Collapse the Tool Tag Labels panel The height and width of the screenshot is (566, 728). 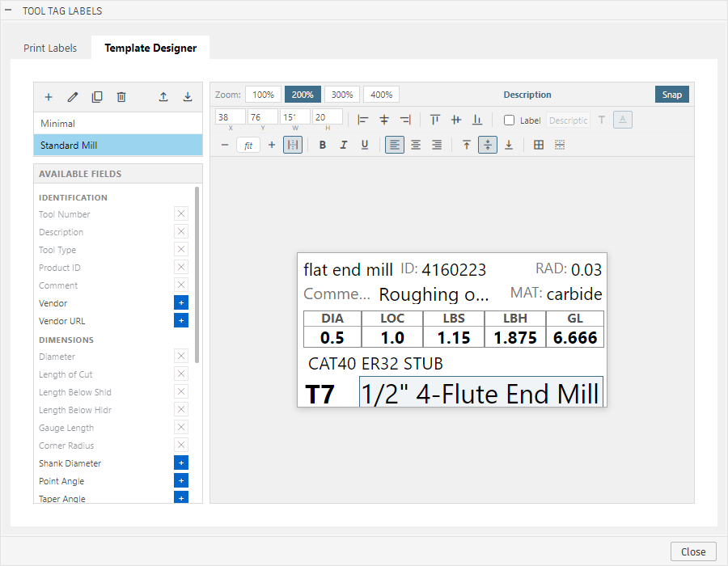coord(8,11)
